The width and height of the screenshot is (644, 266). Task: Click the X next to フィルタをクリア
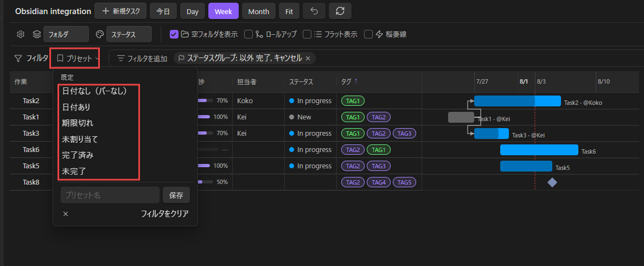(x=66, y=214)
